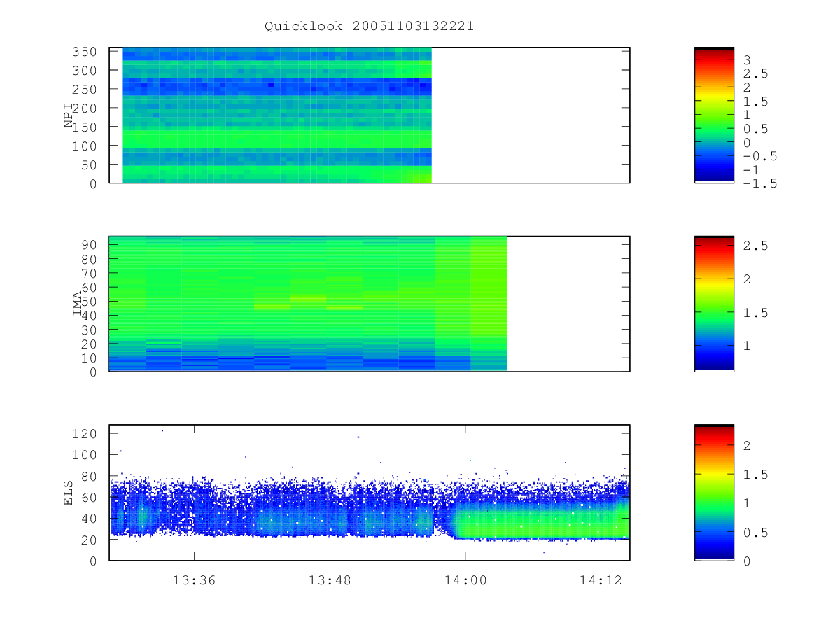Screen dimensions: 840x630
Task: Open the ELS rainbow colorbar
Action: (714, 493)
